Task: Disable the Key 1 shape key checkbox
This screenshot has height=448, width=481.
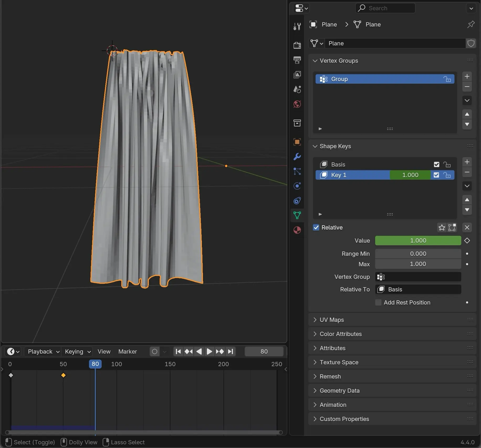Action: (x=436, y=175)
